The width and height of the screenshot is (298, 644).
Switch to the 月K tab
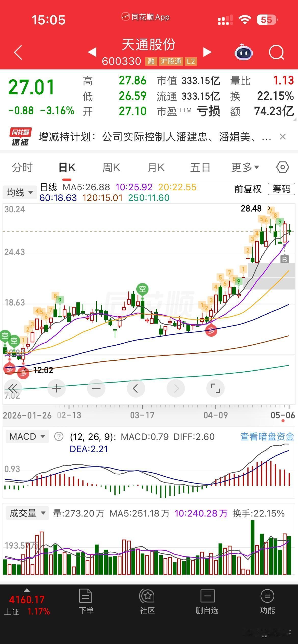coord(156,168)
